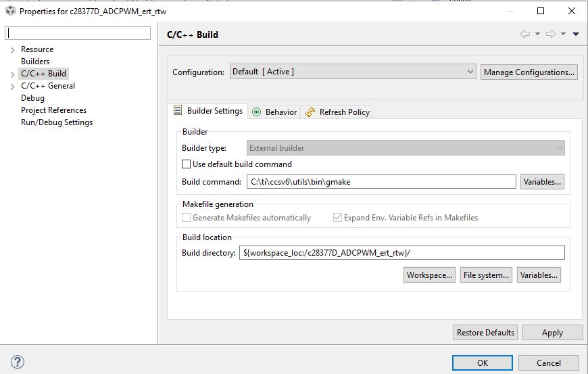The image size is (588, 374).
Task: Click the Manage Configurations button
Action: pos(529,72)
